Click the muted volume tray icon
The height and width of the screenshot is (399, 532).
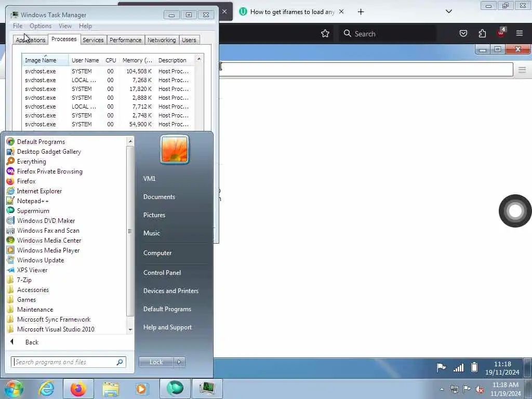[x=480, y=389]
